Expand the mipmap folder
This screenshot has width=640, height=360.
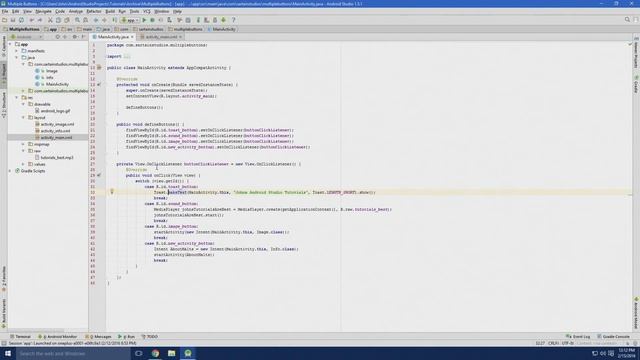23,144
